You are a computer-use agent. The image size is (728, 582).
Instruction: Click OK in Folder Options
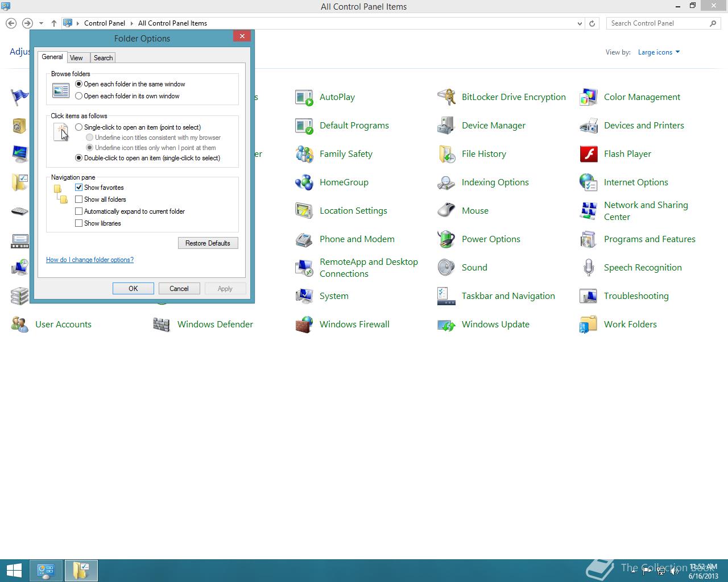[133, 289]
